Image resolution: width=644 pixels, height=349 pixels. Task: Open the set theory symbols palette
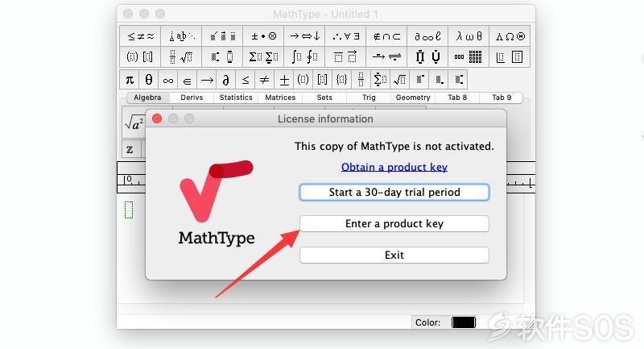click(x=386, y=36)
